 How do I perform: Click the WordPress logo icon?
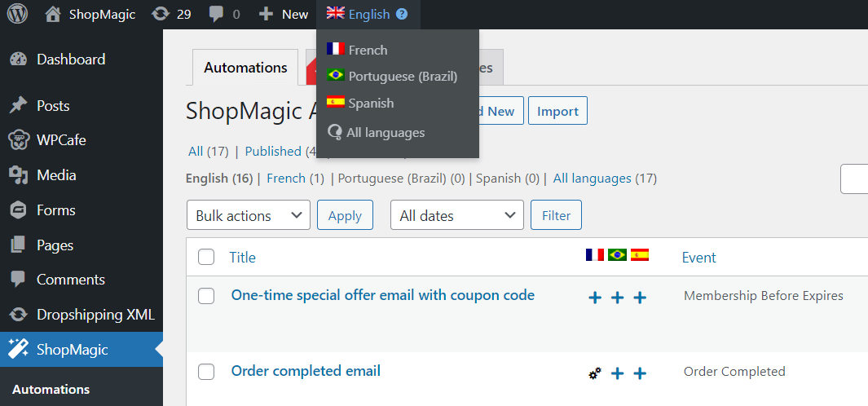coord(17,15)
